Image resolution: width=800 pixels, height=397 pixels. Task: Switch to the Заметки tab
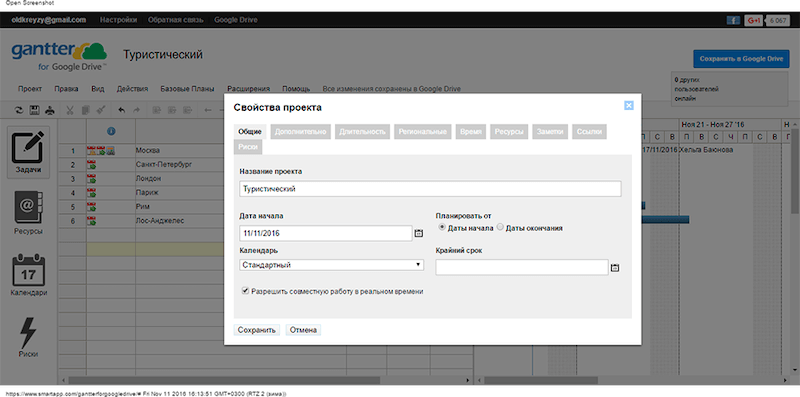pyautogui.click(x=550, y=132)
